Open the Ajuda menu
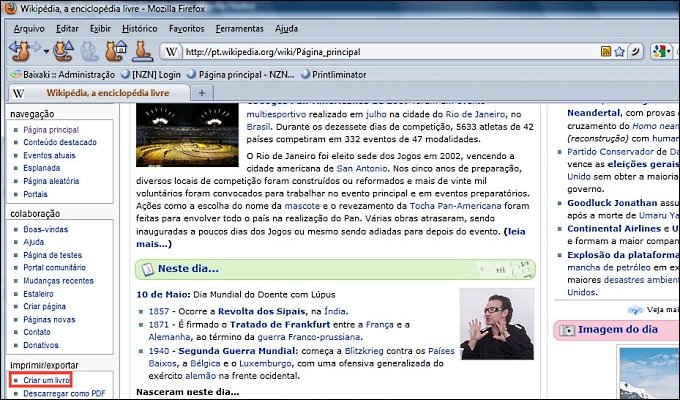Image resolution: width=680 pixels, height=400 pixels. [286, 29]
